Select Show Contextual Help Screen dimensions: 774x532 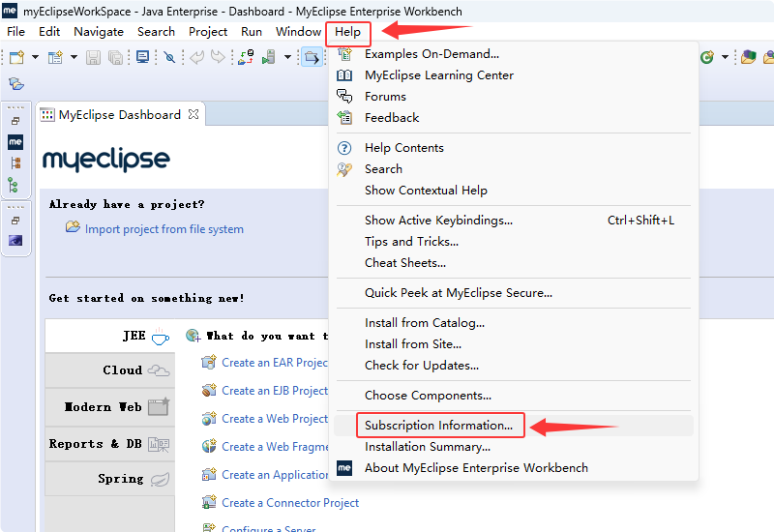[514, 190]
